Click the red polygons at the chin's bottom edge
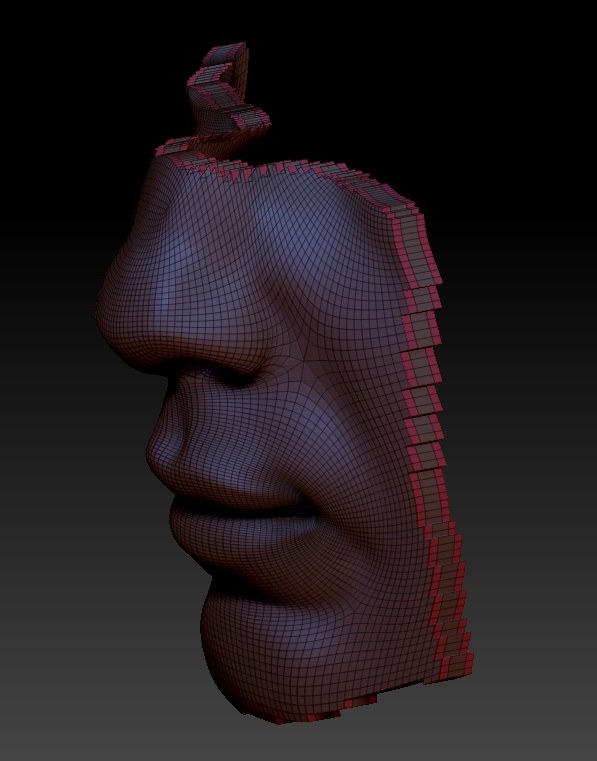597x761 pixels. tap(315, 713)
